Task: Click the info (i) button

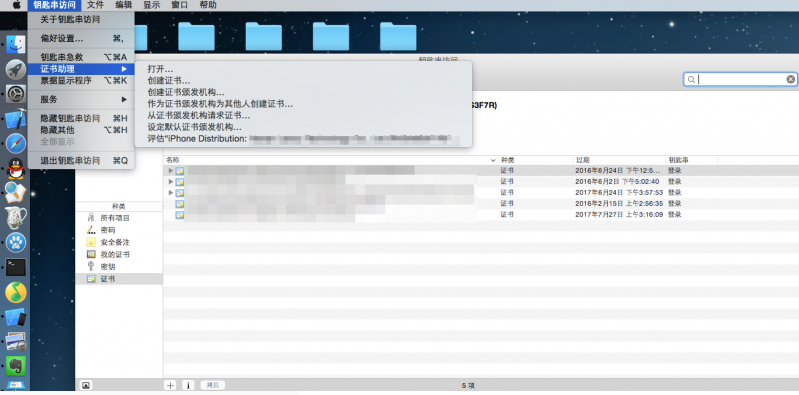Action: (x=188, y=385)
